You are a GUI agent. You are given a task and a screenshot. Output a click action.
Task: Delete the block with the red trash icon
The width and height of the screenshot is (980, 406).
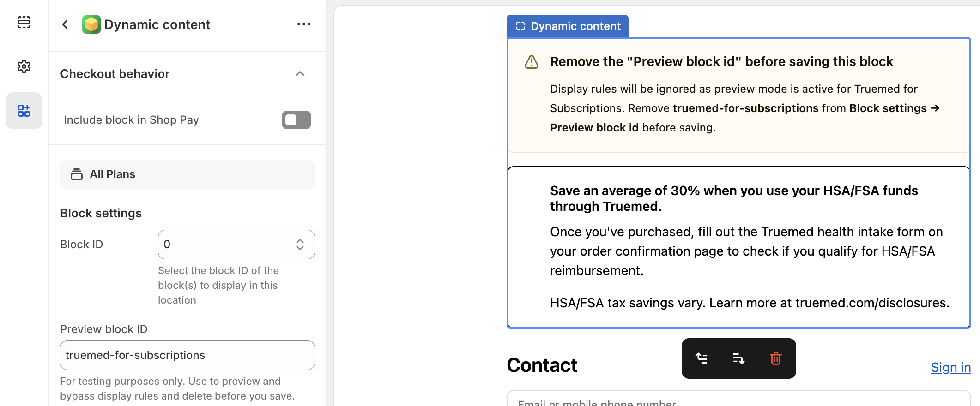[775, 358]
